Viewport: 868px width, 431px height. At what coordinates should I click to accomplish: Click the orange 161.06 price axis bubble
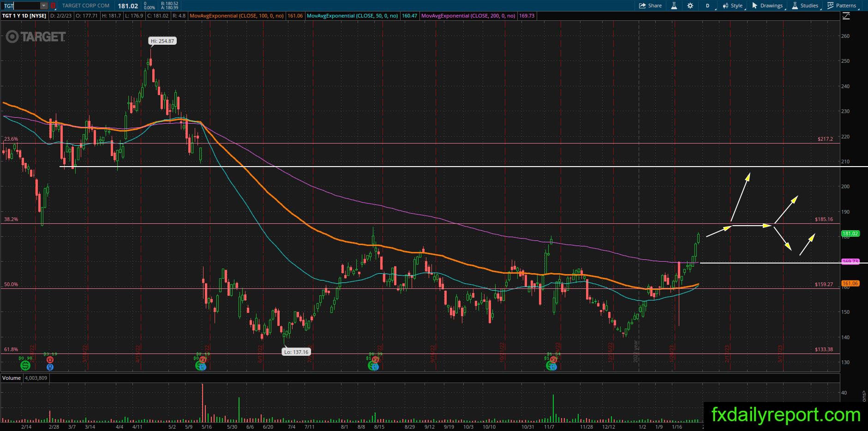(x=850, y=283)
